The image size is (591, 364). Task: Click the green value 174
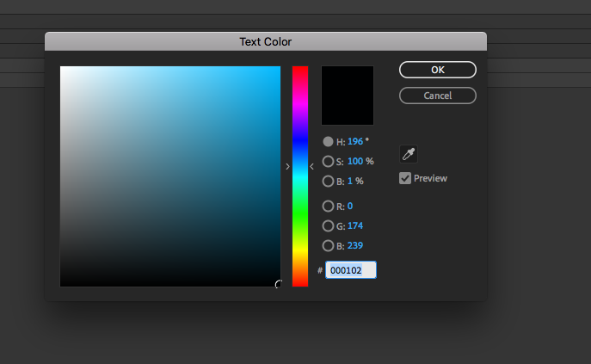(355, 225)
